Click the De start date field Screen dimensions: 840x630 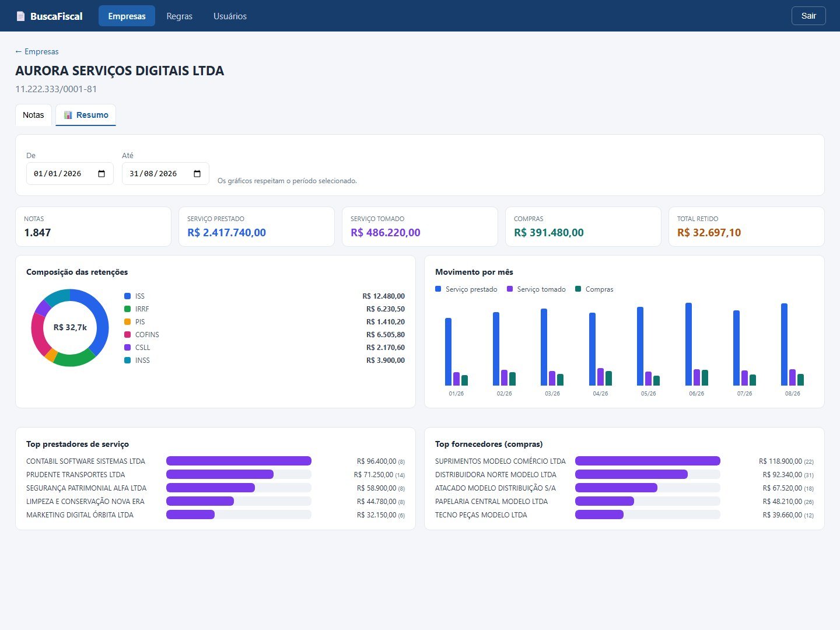(70, 174)
